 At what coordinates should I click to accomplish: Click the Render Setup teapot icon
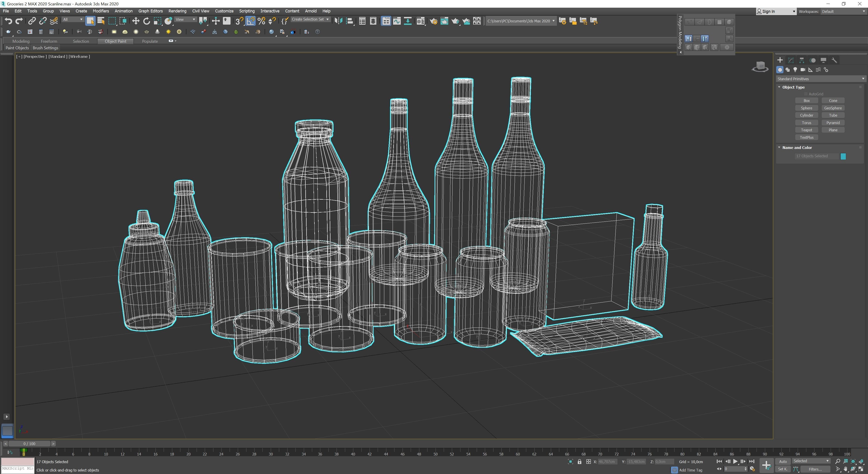click(x=433, y=21)
